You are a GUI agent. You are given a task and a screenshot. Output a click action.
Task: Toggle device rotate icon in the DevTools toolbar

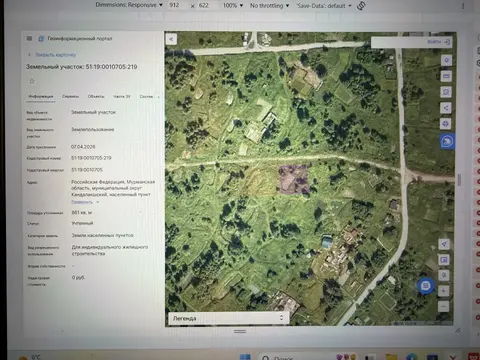[x=361, y=6]
